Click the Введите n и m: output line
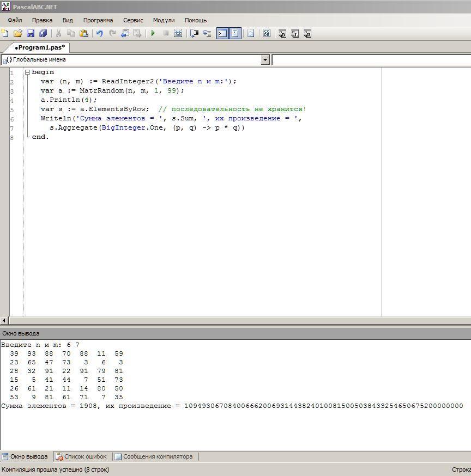Image resolution: width=471 pixels, height=476 pixels. [x=40, y=345]
